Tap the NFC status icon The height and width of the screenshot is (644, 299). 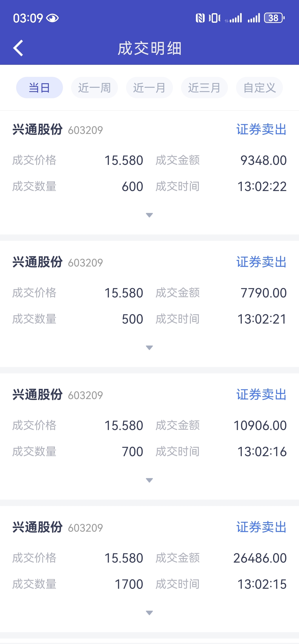200,18
